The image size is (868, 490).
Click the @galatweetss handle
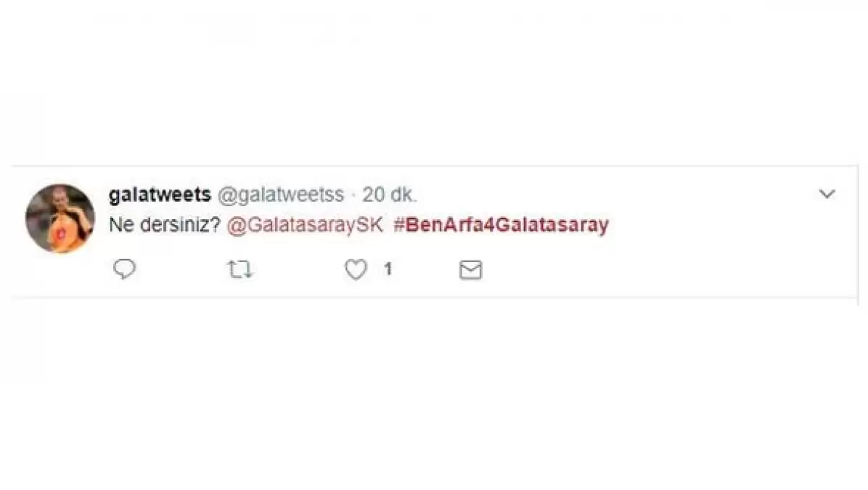point(281,195)
